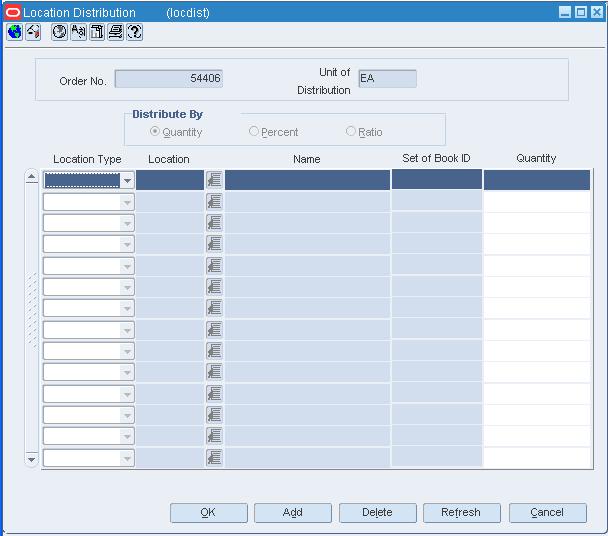Select the Quantity radio button

(155, 131)
